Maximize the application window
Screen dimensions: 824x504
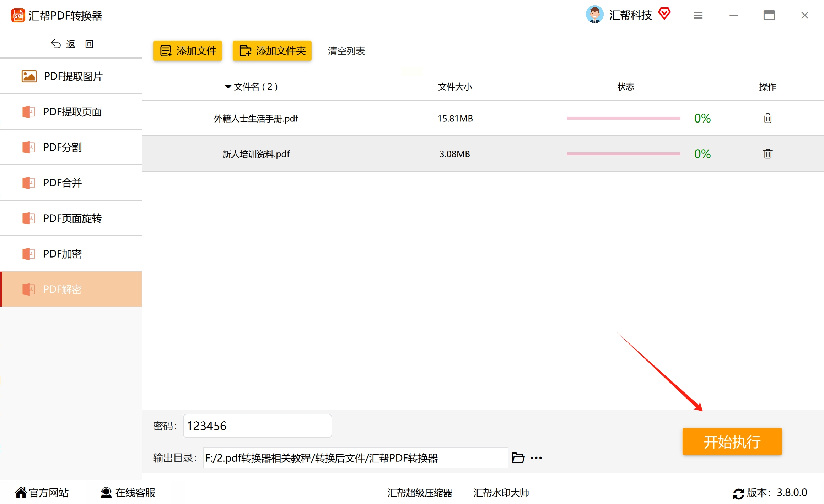pos(769,15)
